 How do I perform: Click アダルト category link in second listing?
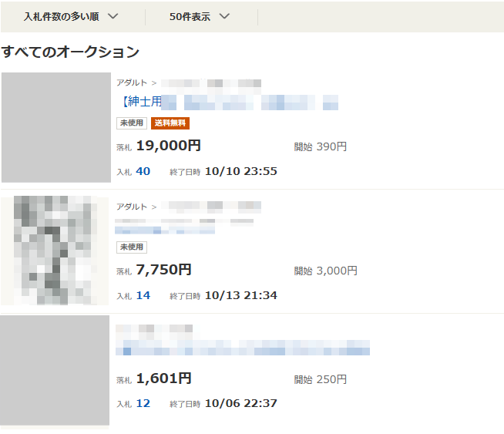[x=132, y=207]
